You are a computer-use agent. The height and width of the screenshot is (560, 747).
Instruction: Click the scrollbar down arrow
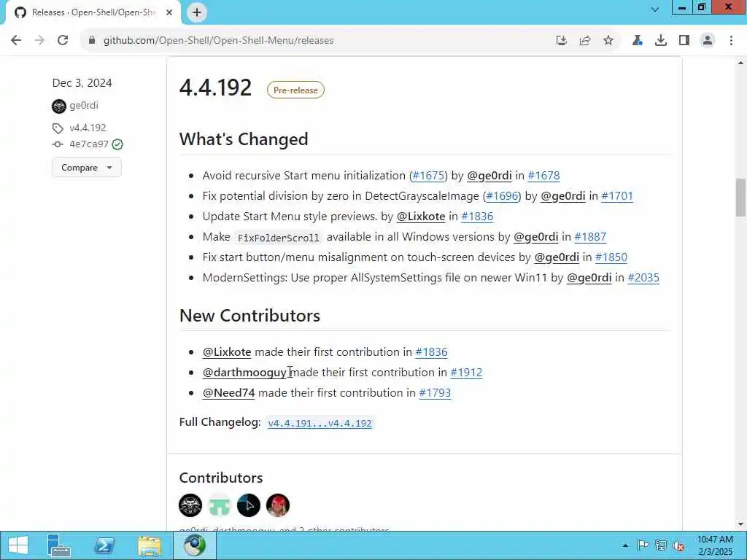[x=740, y=524]
